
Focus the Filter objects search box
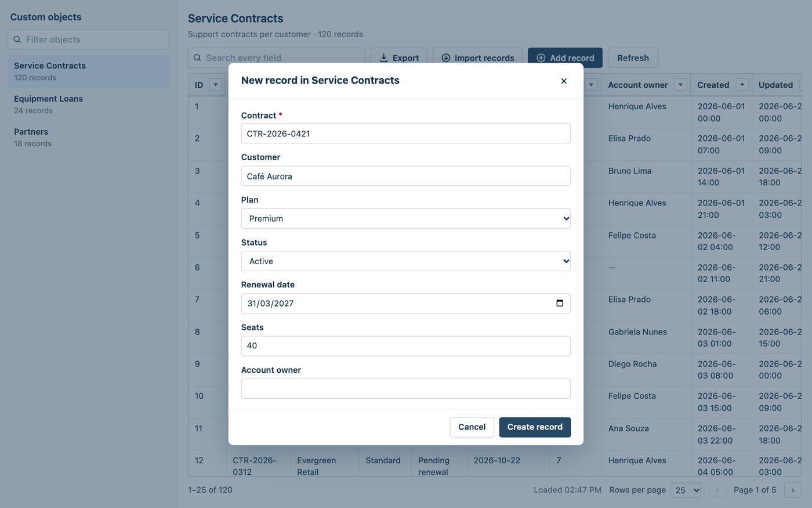tap(89, 39)
